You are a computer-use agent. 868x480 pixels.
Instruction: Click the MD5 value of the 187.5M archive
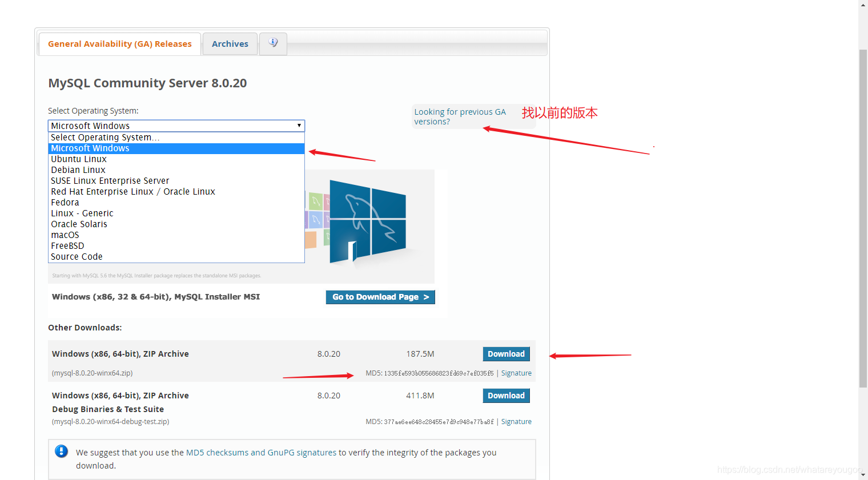click(439, 373)
